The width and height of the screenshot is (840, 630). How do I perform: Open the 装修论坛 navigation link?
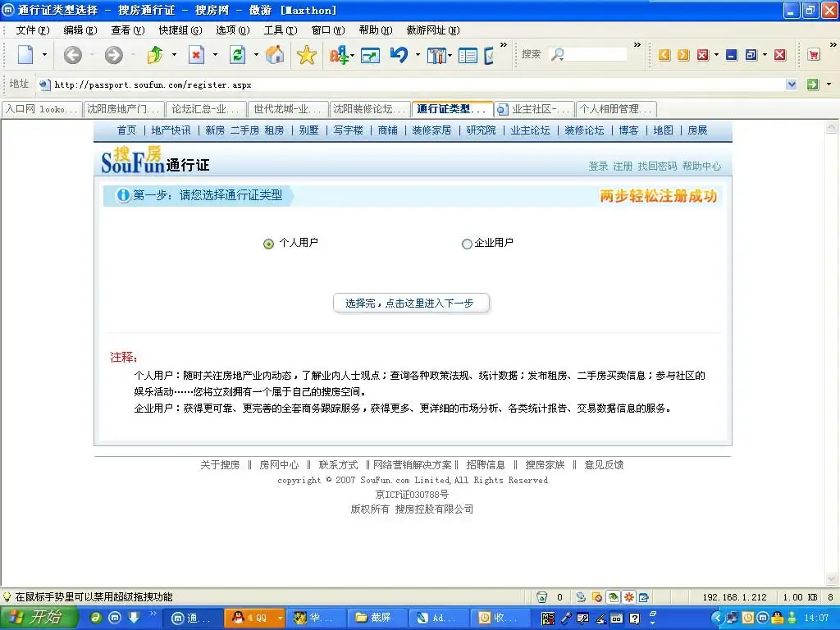tap(584, 130)
